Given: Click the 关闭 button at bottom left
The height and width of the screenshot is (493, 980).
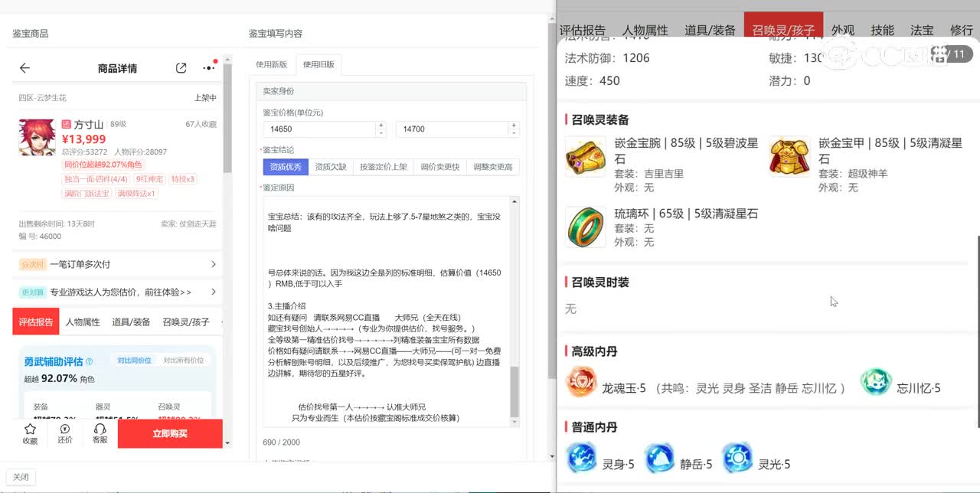Looking at the screenshot, I should 21,477.
